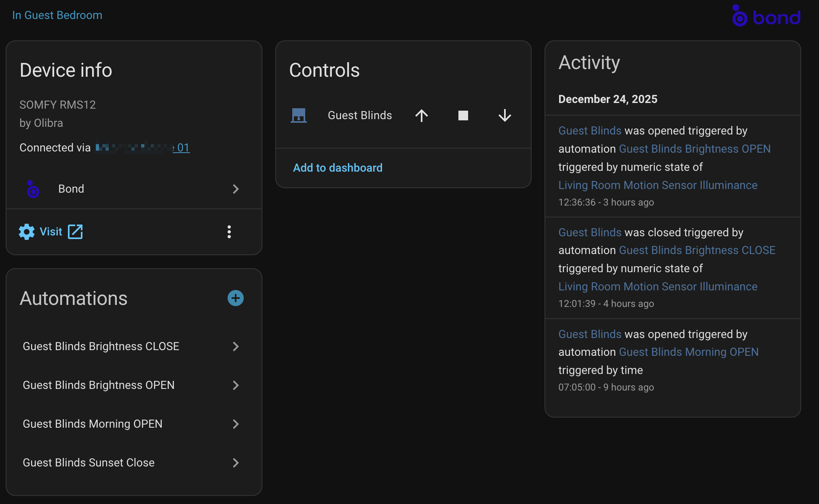The image size is (819, 504).
Task: Click the Bond logo at top right
Action: click(766, 17)
